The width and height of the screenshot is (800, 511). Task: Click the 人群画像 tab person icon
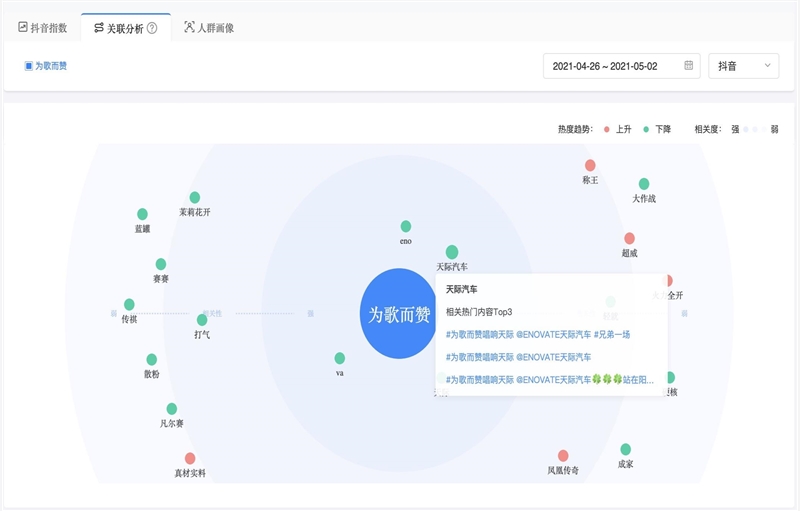[189, 27]
